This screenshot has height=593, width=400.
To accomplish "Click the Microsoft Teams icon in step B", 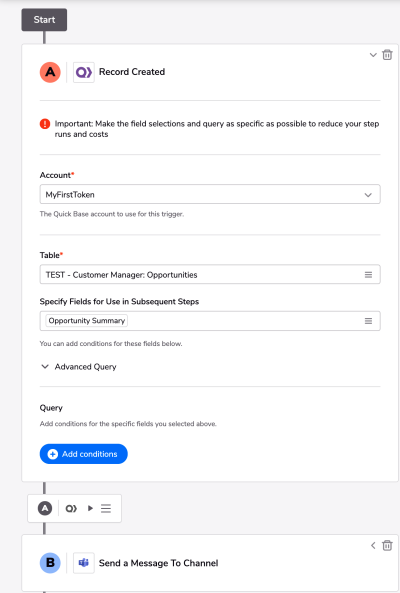I will pyautogui.click(x=84, y=563).
